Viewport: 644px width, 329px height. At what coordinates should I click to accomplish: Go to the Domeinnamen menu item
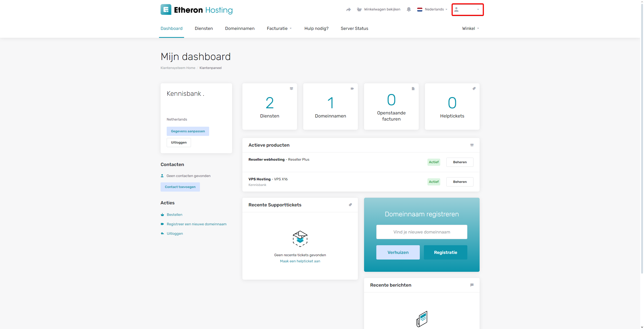240,29
